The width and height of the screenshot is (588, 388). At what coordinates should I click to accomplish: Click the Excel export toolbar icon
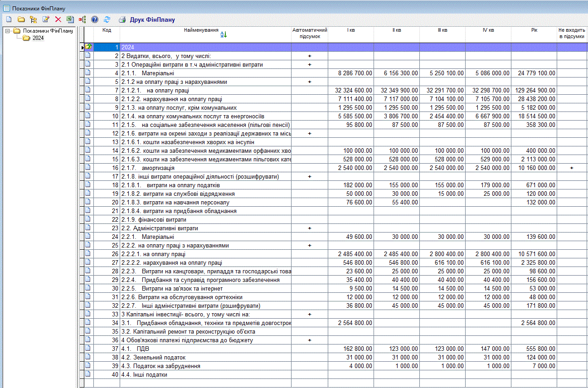click(x=70, y=19)
